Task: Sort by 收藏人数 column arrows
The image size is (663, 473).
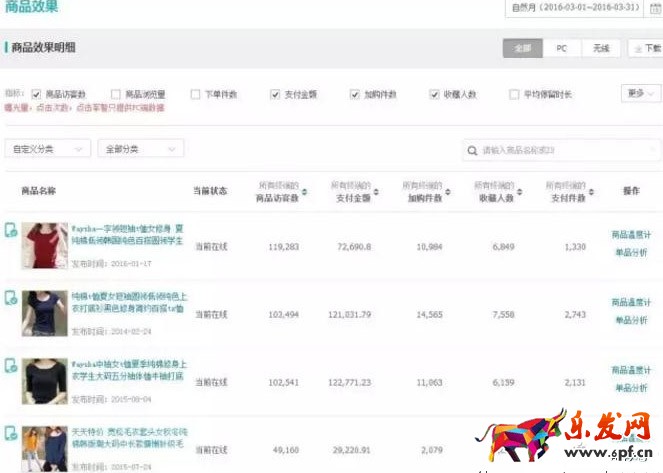Action: click(519, 193)
